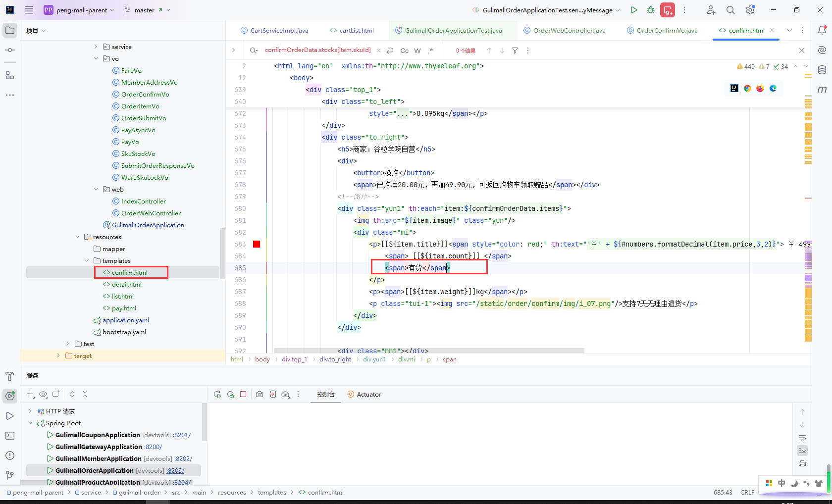The width and height of the screenshot is (832, 504).
Task: Add service with plus icon
Action: [x=31, y=394]
